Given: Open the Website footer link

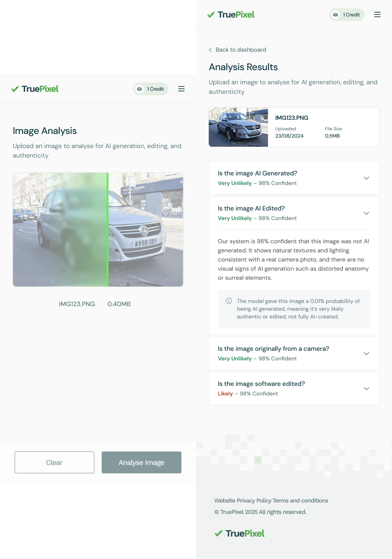Looking at the screenshot, I should tap(225, 501).
